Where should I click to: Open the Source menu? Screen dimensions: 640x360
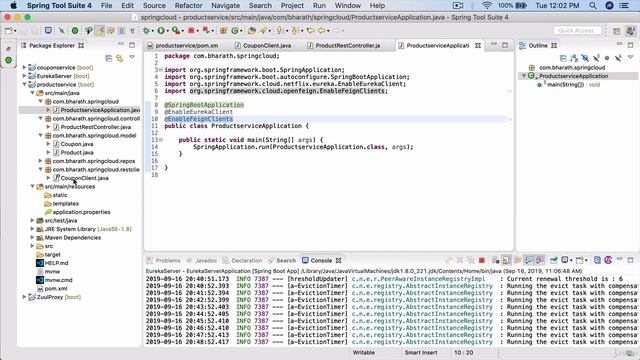click(x=154, y=6)
